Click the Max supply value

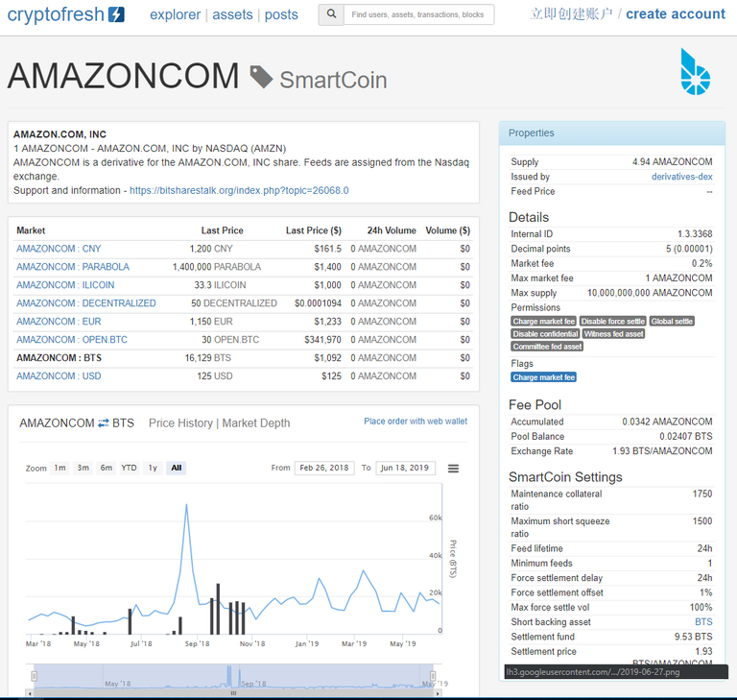click(x=650, y=293)
